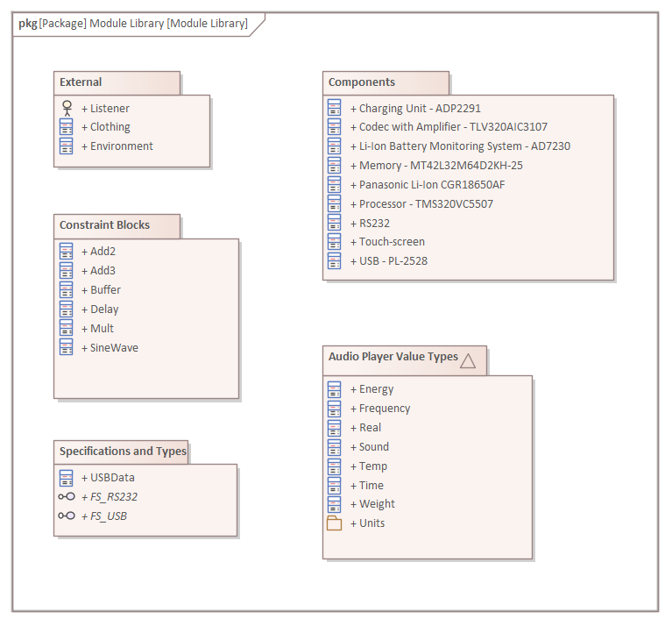Screen dimensions: 672x626
Task: Click the icon beside Panasonic Li-Ion CGR18650AF
Action: [335, 185]
